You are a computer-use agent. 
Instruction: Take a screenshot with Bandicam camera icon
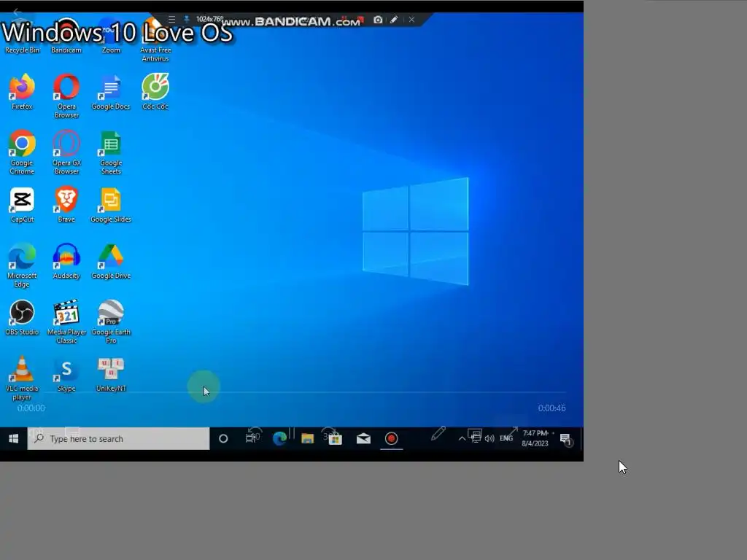coord(378,20)
